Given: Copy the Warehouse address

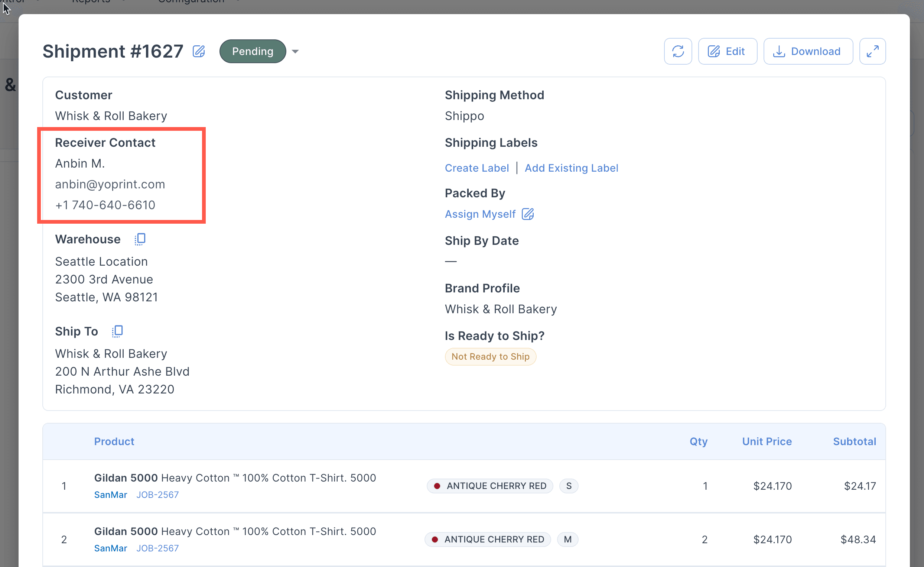Looking at the screenshot, I should (140, 239).
